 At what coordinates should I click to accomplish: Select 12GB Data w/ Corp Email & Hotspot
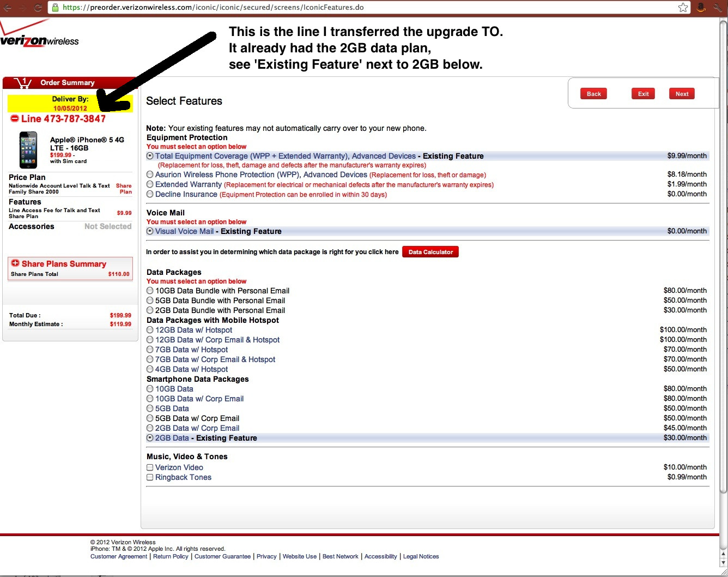point(150,340)
